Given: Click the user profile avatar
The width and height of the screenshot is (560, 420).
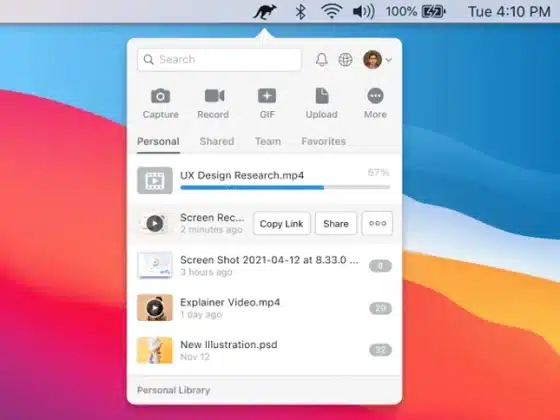Looking at the screenshot, I should [372, 59].
